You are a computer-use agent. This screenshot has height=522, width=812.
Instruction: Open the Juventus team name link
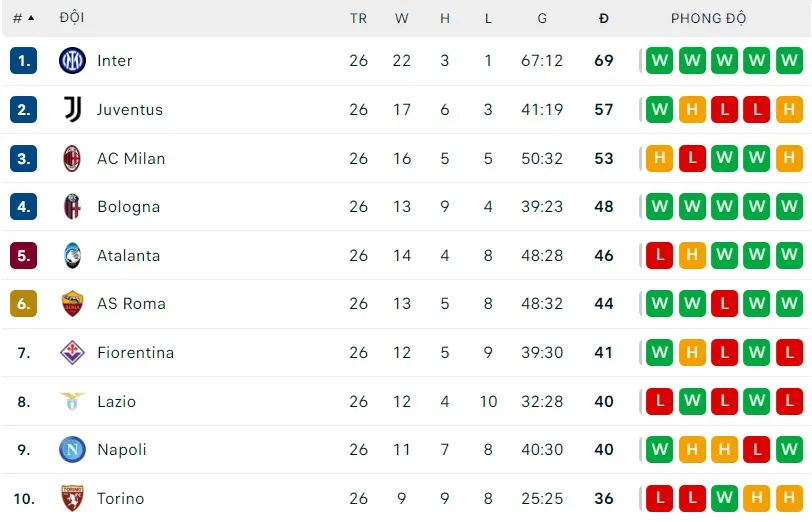pos(130,109)
